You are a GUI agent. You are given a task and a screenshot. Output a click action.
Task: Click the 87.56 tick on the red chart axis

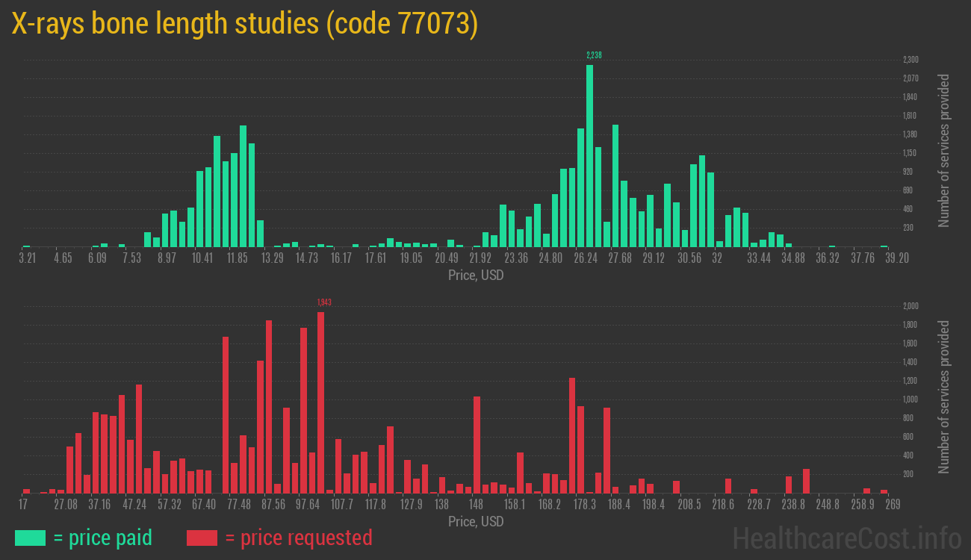[x=273, y=505]
